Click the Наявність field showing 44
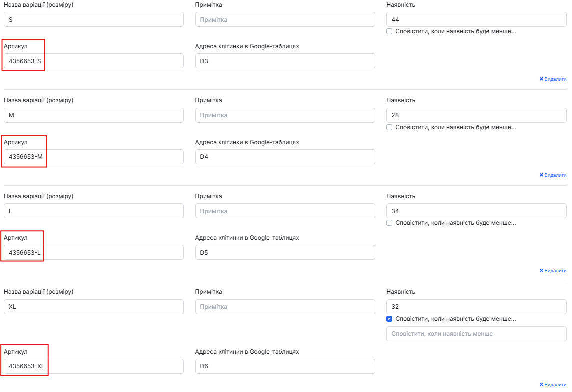The image size is (572, 392). 476,19
